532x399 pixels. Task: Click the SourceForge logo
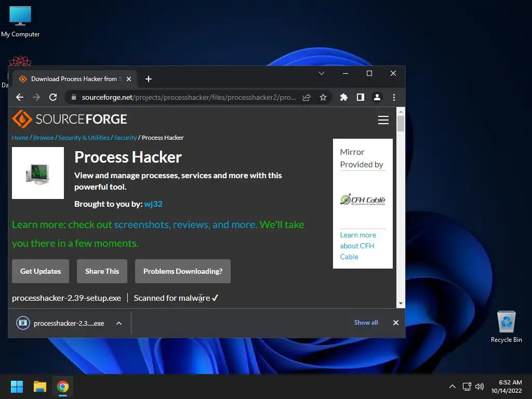pyautogui.click(x=70, y=119)
